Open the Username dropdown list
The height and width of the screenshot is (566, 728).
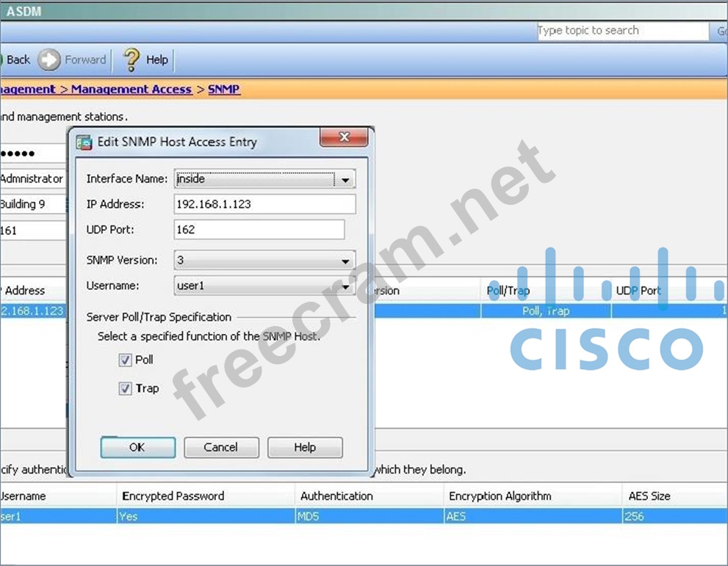pos(345,287)
